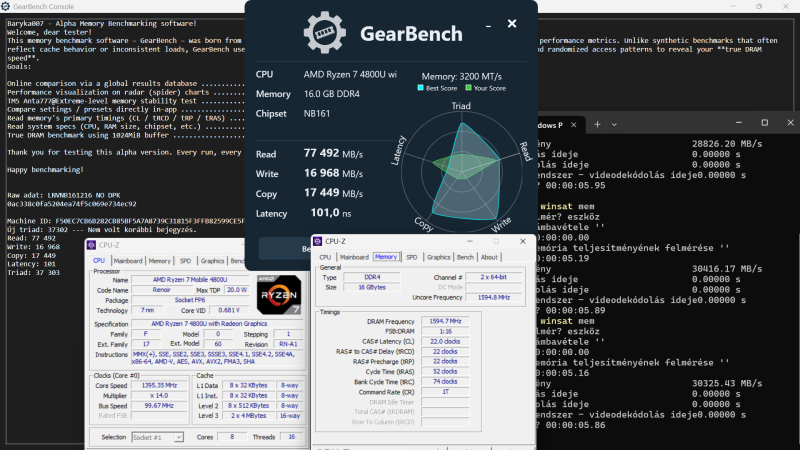This screenshot has width=800, height=450.
Task: Click the FSB:DRAM 1:16 value
Action: (x=445, y=331)
